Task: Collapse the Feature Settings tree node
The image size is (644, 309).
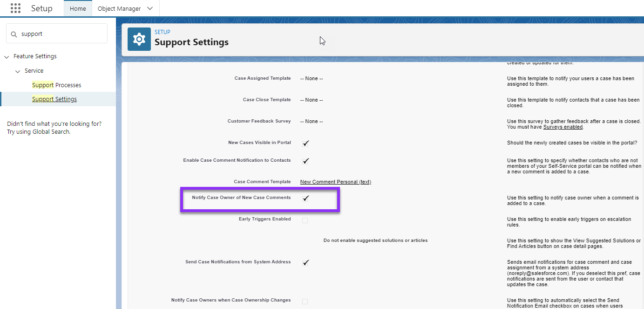Action: (x=7, y=57)
